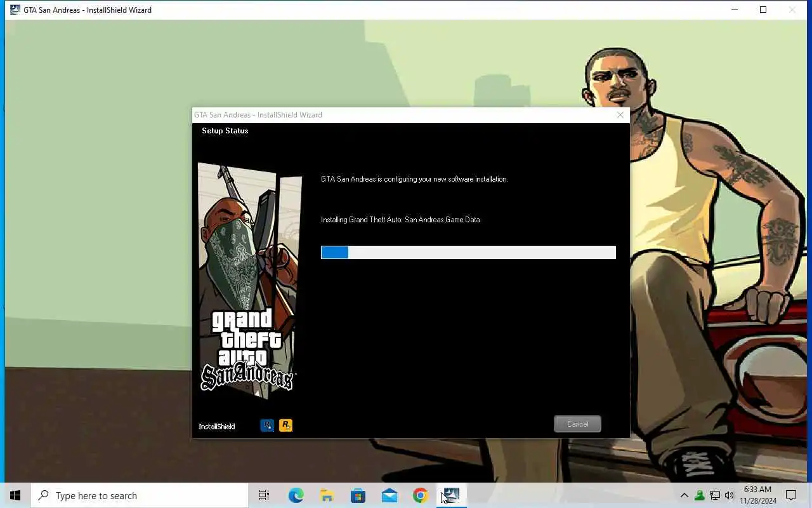Click 'Installing Grand Theft Auto: San Andreas Game Data' text
The width and height of the screenshot is (812, 508).
tap(400, 220)
